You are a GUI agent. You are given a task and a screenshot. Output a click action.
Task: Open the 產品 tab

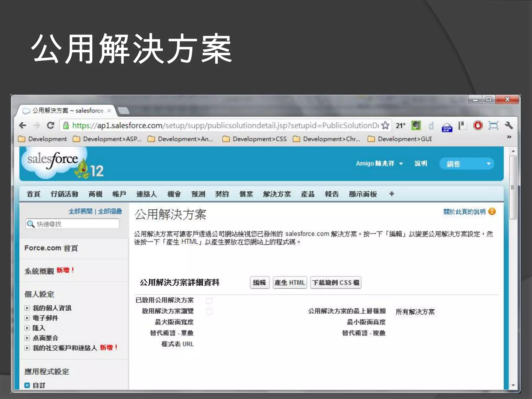coord(308,194)
